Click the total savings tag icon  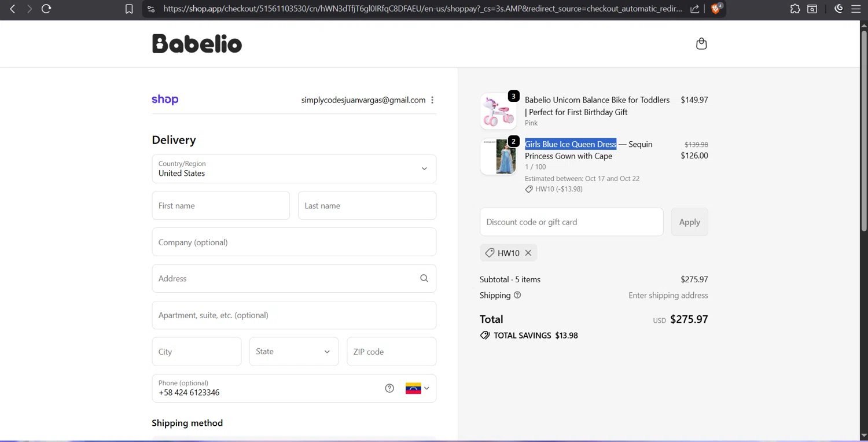485,336
